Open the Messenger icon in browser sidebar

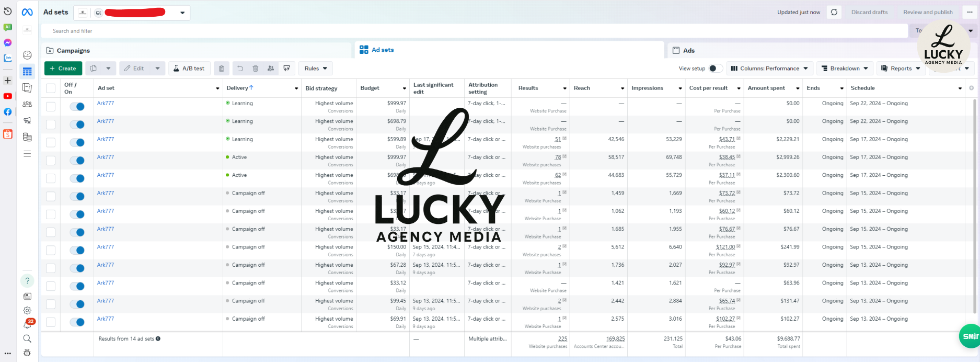click(x=8, y=43)
